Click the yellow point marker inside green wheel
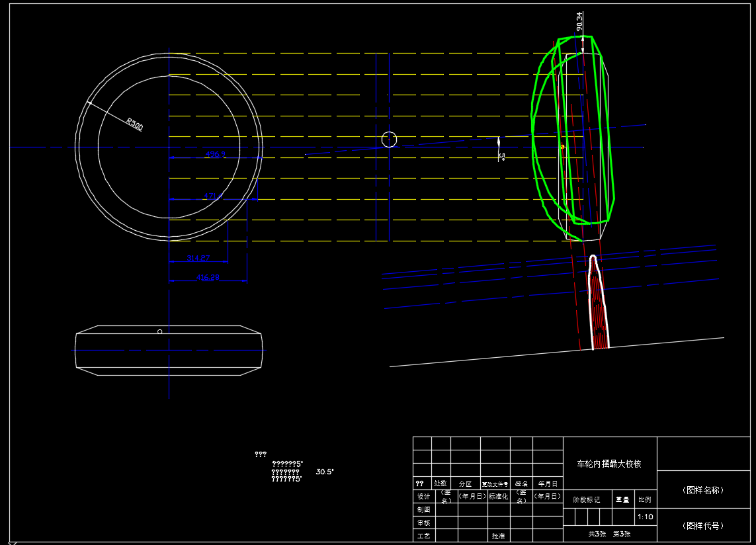Viewport: 756px width, 545px height. pyautogui.click(x=562, y=147)
